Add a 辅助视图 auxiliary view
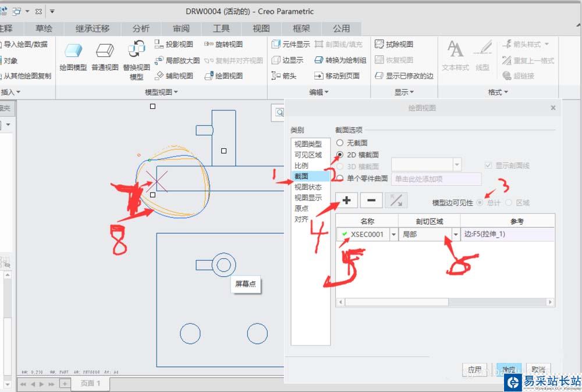 pyautogui.click(x=173, y=76)
